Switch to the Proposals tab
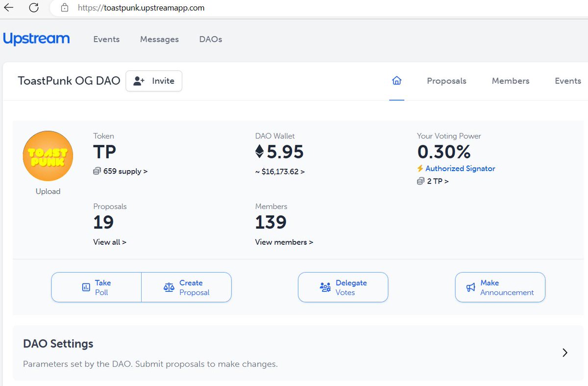The height and width of the screenshot is (386, 588). point(446,81)
